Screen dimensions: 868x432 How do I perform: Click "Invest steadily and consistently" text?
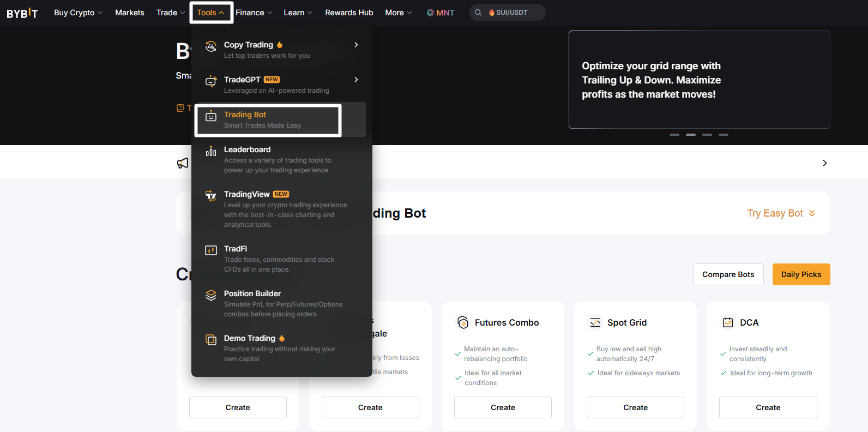click(x=758, y=354)
